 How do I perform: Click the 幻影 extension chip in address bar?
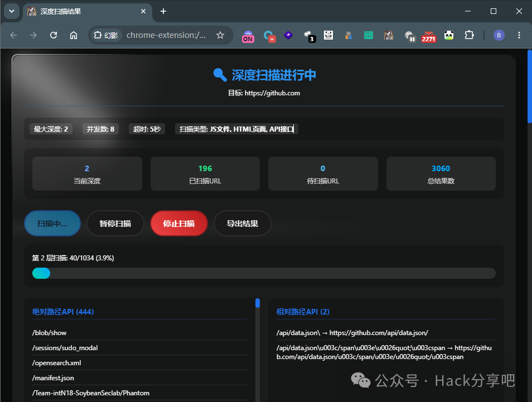coord(106,35)
